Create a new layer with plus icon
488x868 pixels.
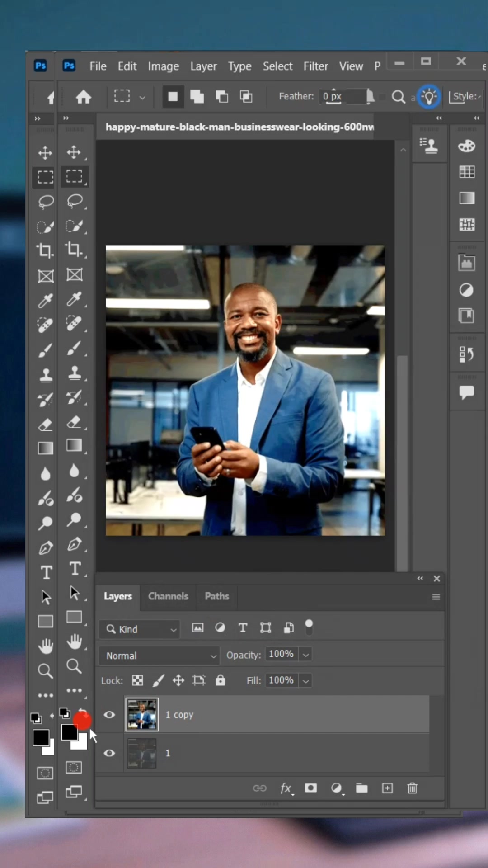coord(387,788)
